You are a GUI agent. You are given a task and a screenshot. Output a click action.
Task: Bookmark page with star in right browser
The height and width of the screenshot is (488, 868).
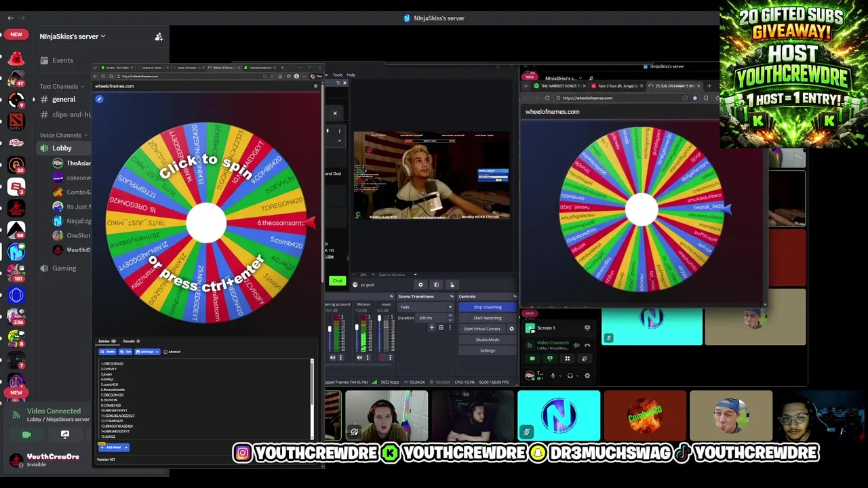[694, 98]
